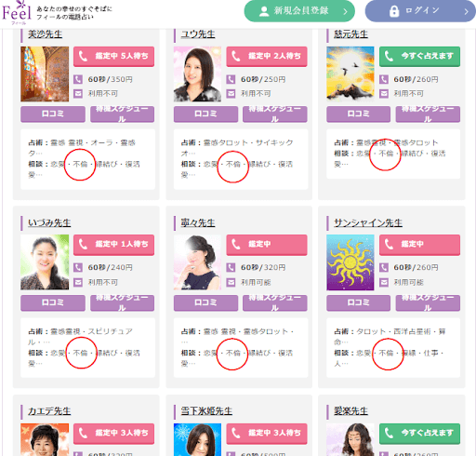476x456 pixels.
Task: Open 美沙先生's 口コミ reviews
Action: pos(53,114)
